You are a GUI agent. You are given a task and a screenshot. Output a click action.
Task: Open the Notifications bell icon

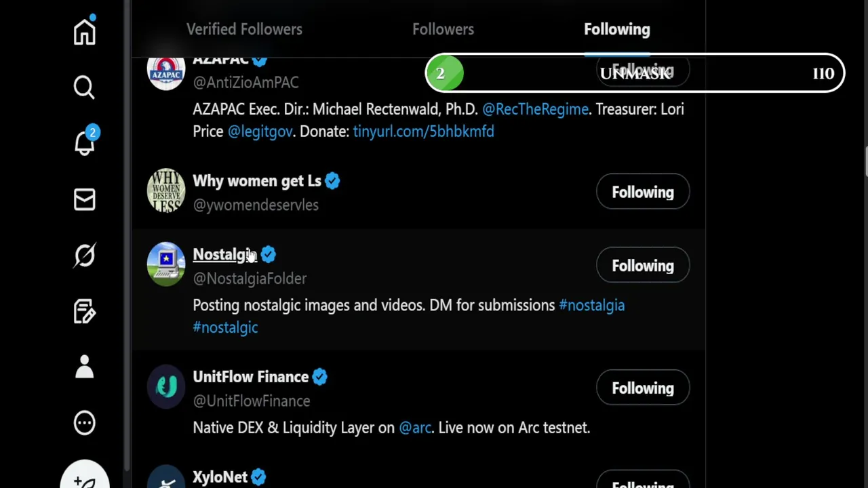point(85,143)
